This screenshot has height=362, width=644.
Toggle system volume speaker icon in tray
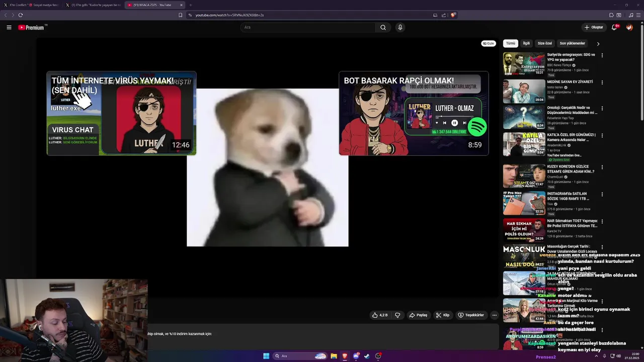pyautogui.click(x=618, y=356)
